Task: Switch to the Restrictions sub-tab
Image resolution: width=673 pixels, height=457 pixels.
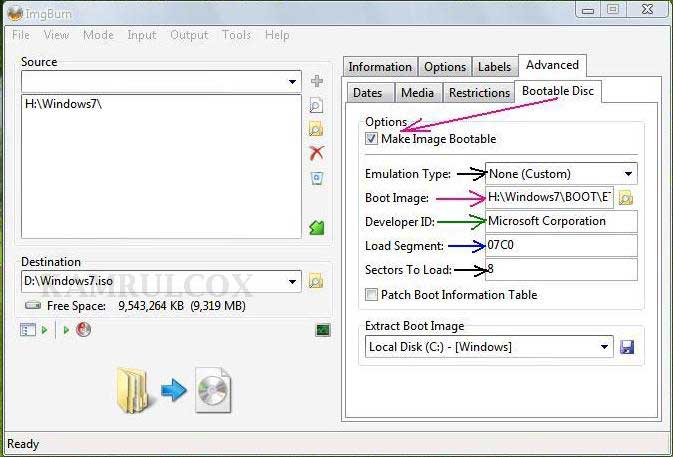Action: (479, 93)
